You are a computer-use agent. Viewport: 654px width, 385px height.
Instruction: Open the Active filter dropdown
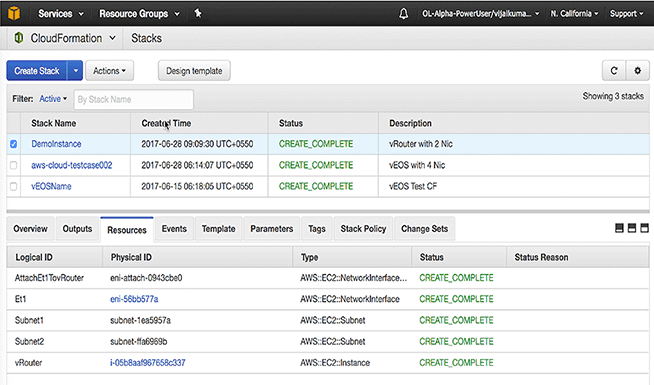pyautogui.click(x=53, y=99)
